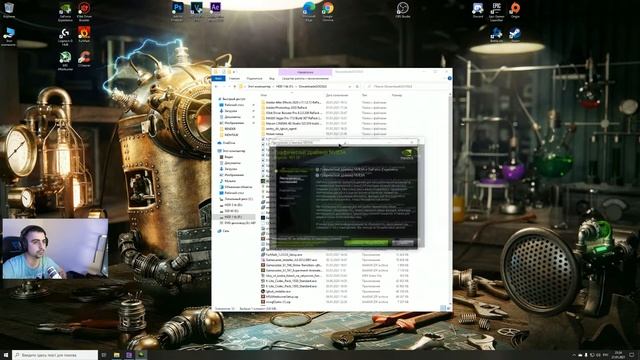This screenshot has height=360, width=640.
Task: Select Network in navigation pane
Action: click(225, 231)
